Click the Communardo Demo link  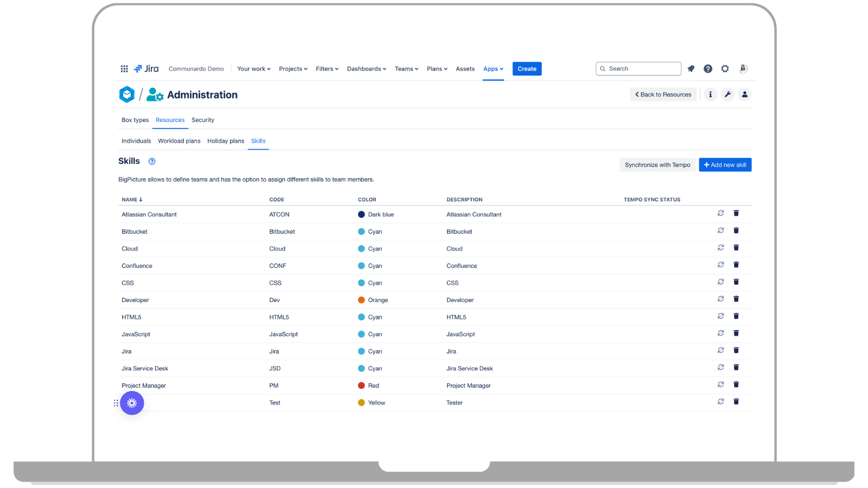coord(196,69)
